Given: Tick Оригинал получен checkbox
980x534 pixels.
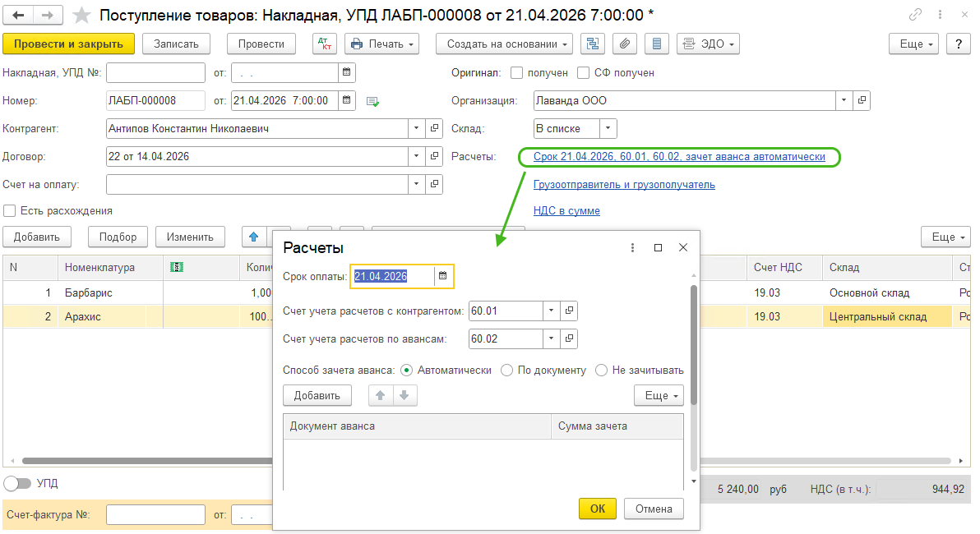Looking at the screenshot, I should (517, 73).
